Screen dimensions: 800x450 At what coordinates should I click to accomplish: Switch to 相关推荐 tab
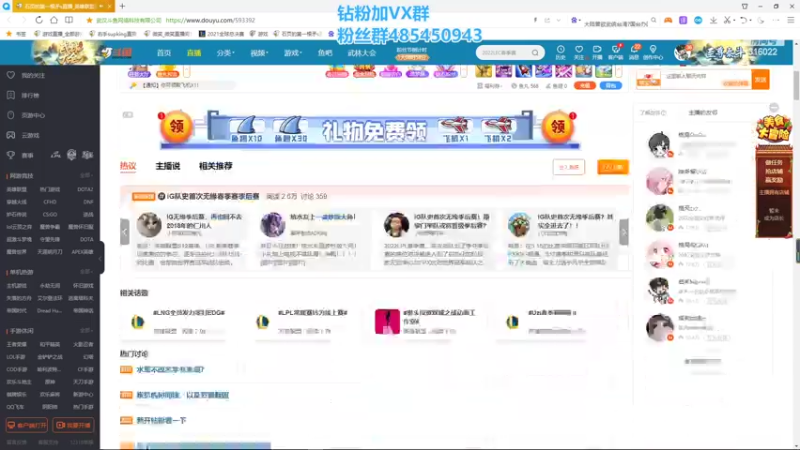pos(215,166)
